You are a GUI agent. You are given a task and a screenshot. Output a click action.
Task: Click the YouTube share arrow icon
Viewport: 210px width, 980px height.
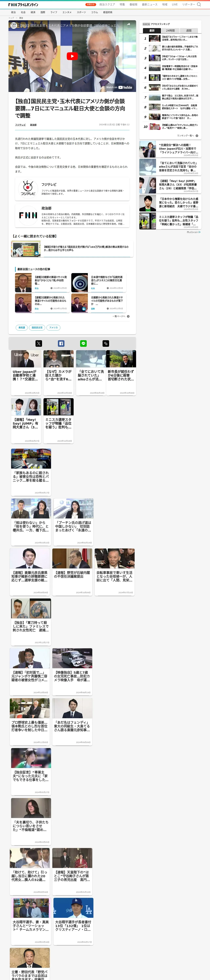[x=128, y=25]
